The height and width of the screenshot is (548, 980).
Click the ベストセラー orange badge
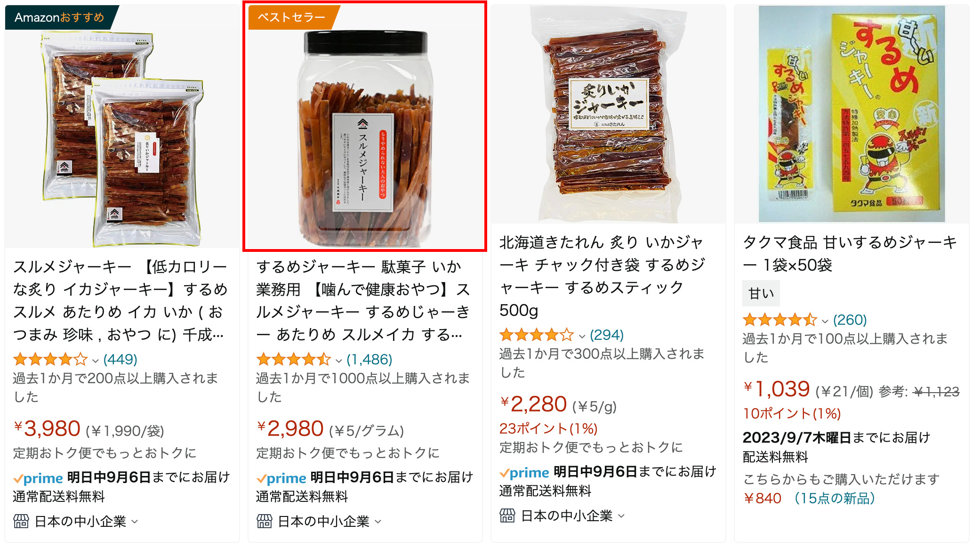click(292, 17)
